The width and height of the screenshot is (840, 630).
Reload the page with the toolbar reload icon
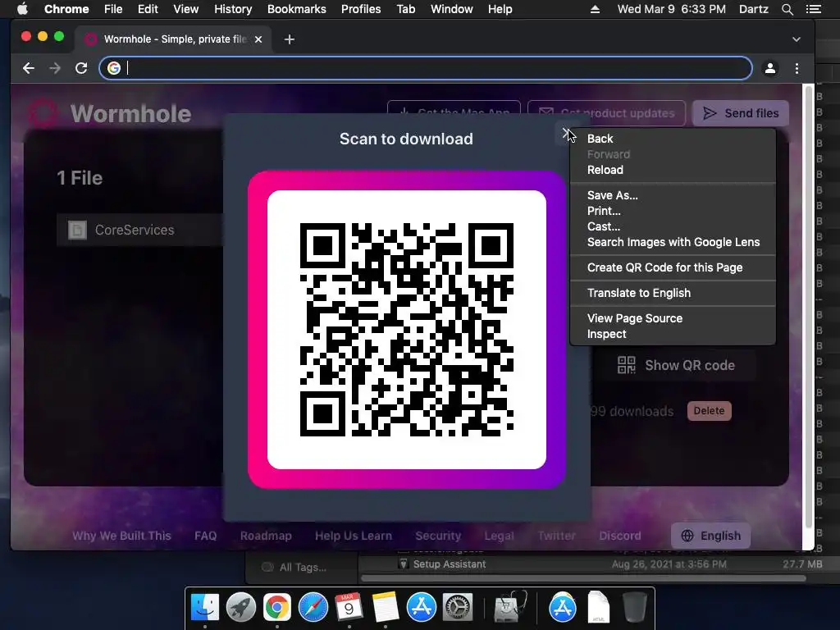[x=81, y=68]
